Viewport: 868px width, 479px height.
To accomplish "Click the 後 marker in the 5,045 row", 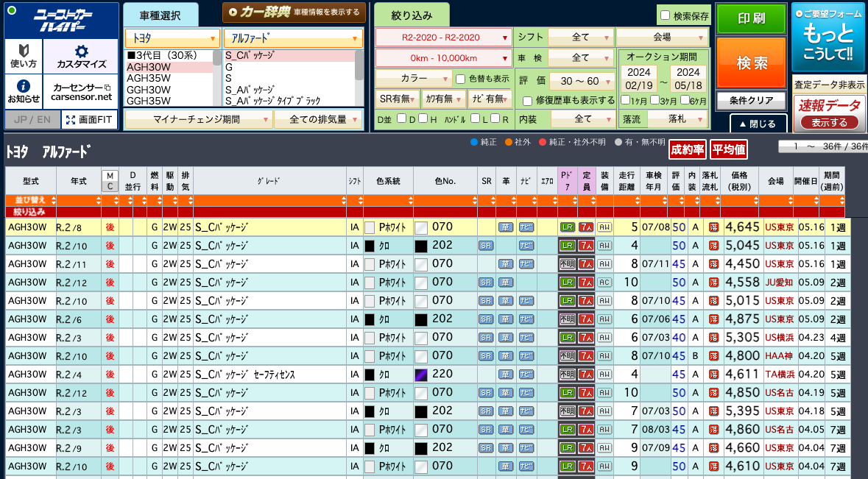I will coord(110,246).
